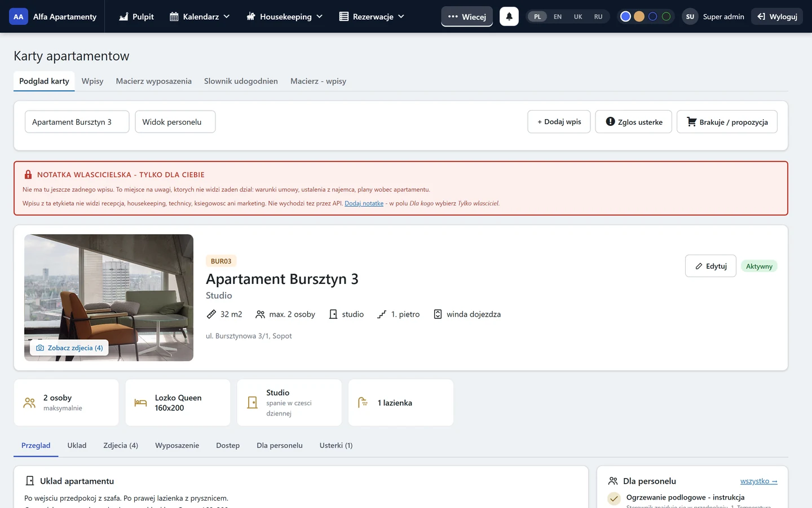Image resolution: width=812 pixels, height=508 pixels.
Task: Switch to Macierz wyposazenia tab
Action: 154,81
